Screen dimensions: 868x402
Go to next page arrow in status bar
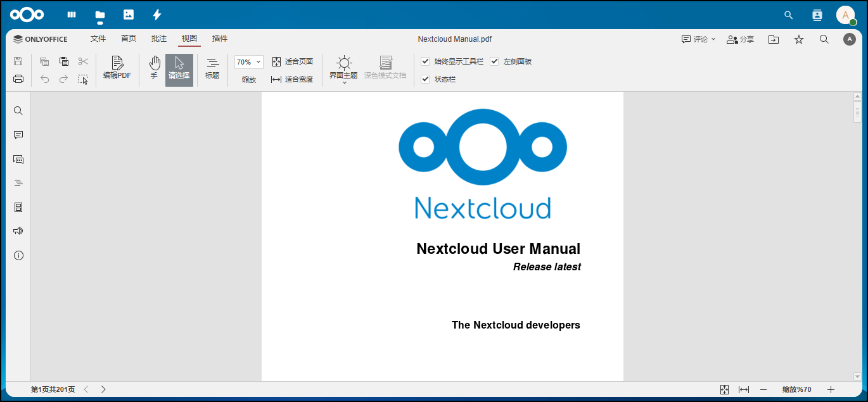(x=103, y=389)
